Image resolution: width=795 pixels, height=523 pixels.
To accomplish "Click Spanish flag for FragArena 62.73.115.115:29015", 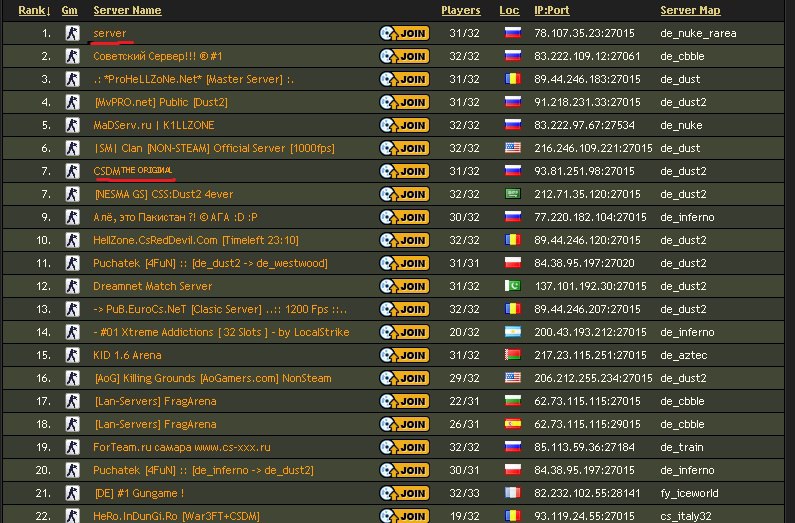I will tap(513, 424).
